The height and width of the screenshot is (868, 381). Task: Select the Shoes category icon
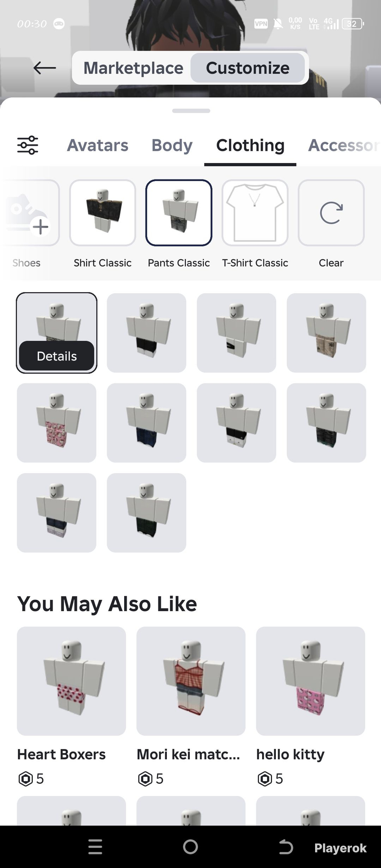32,213
